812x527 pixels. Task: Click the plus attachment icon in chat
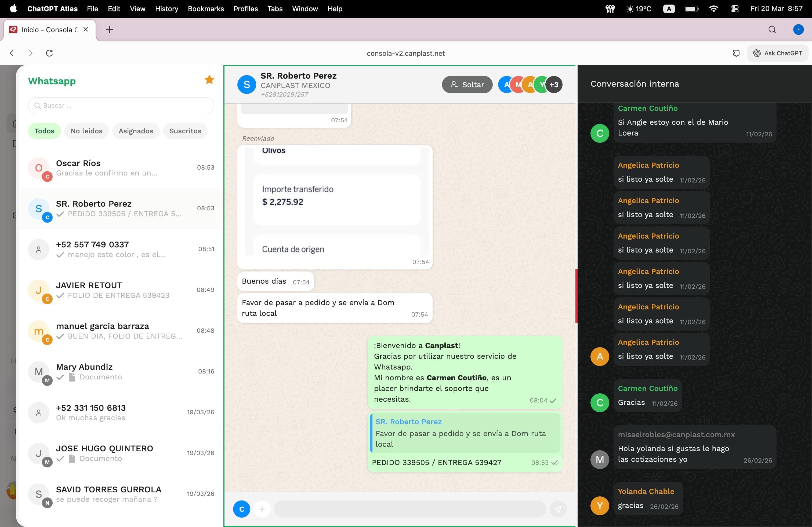pyautogui.click(x=262, y=509)
